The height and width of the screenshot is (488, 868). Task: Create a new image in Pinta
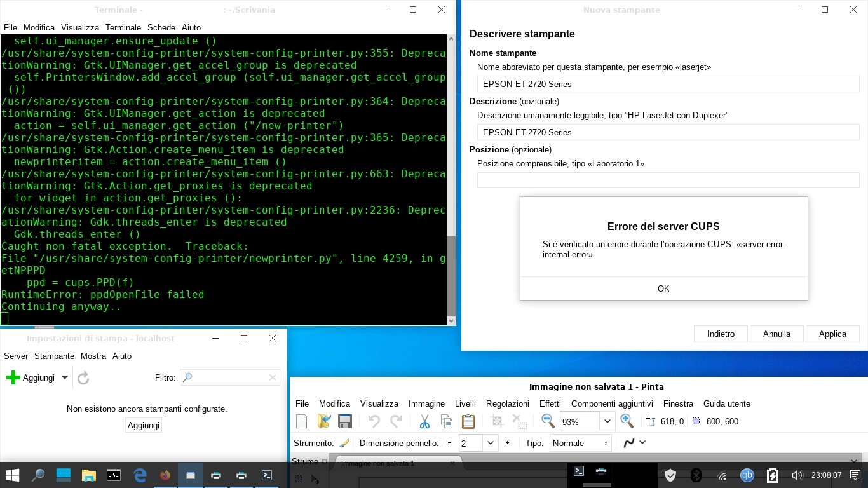(301, 421)
